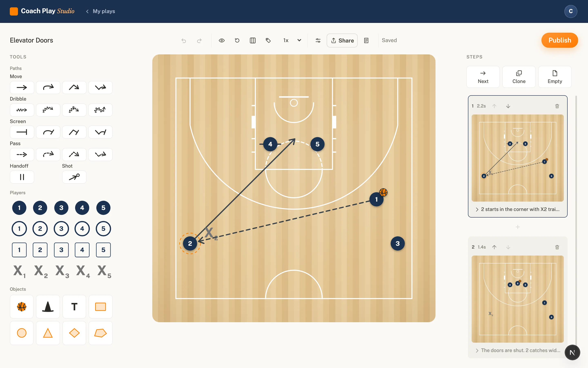Click the reset rotate icon in toolbar
The width and height of the screenshot is (588, 368).
pos(237,40)
